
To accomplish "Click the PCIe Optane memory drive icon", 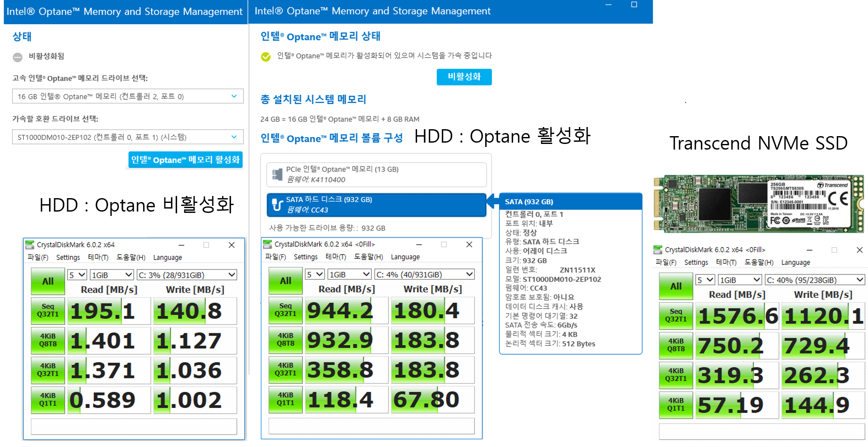I will [x=277, y=174].
